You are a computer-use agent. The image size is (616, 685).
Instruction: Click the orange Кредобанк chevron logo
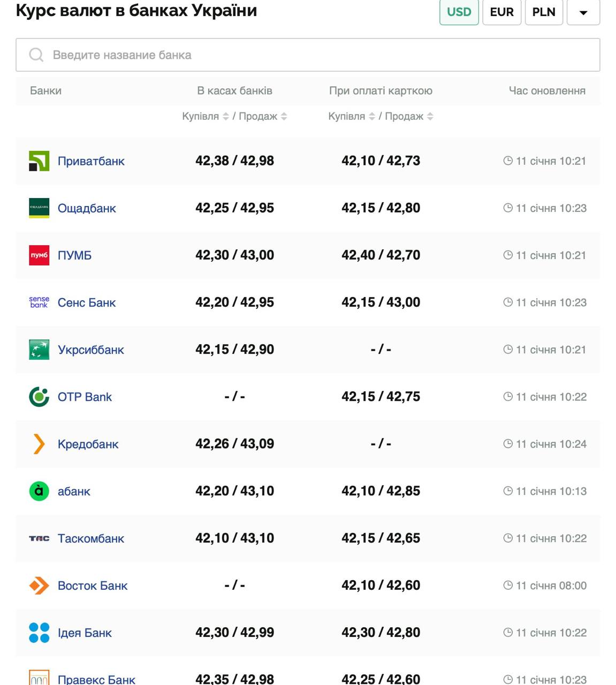(x=39, y=444)
